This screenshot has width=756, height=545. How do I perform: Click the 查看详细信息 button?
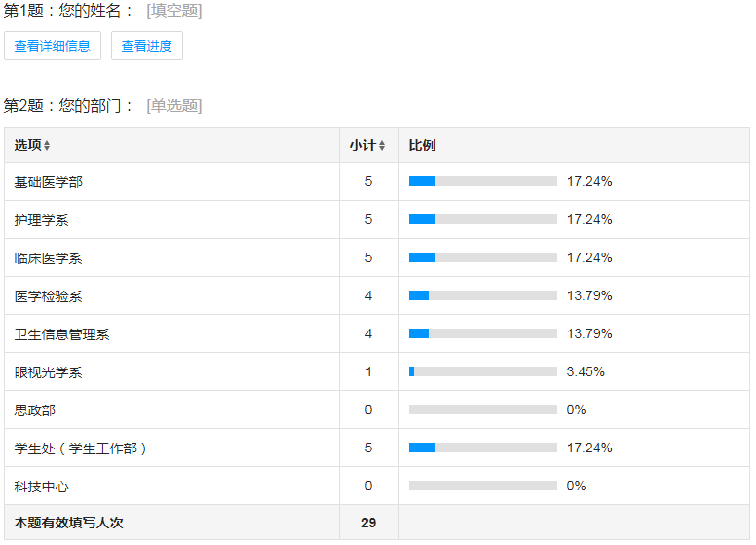(x=53, y=46)
